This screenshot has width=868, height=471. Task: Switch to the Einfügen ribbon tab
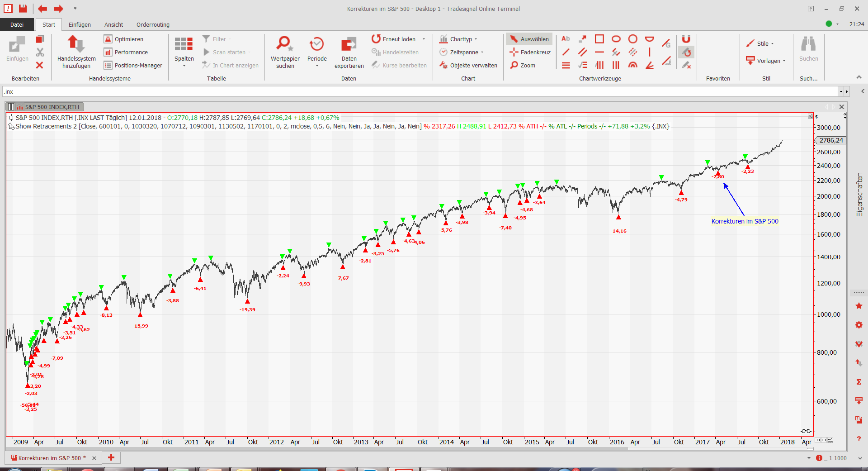(x=80, y=24)
